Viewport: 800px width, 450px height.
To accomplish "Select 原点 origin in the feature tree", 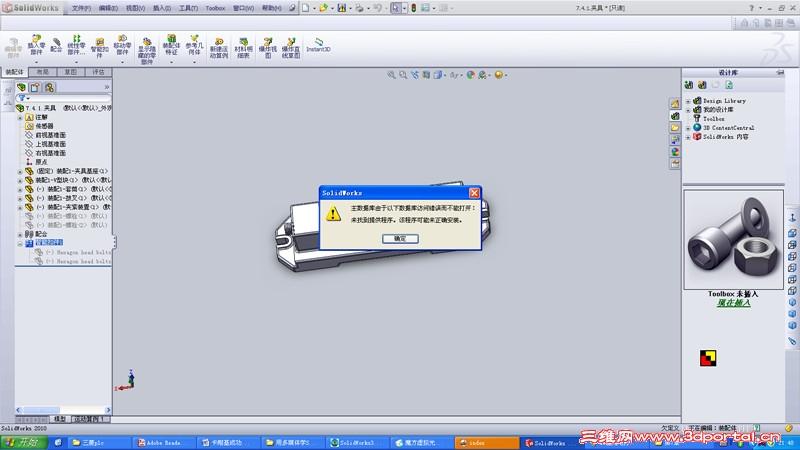I will [x=41, y=162].
